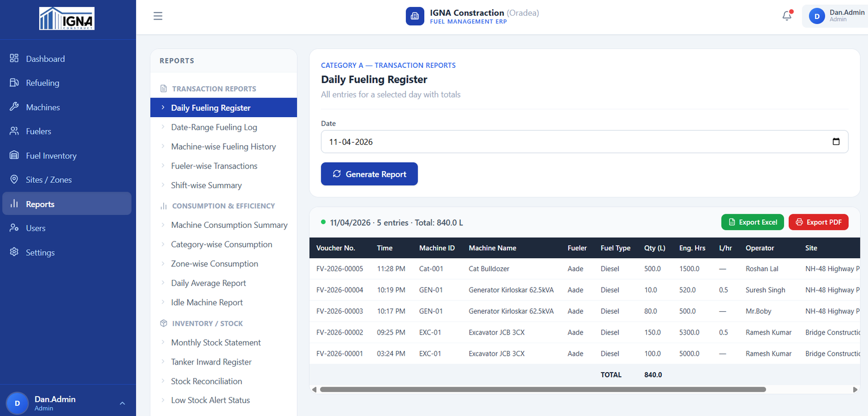The width and height of the screenshot is (868, 416).
Task: Open the calendar picker icon in Date field
Action: [835, 142]
